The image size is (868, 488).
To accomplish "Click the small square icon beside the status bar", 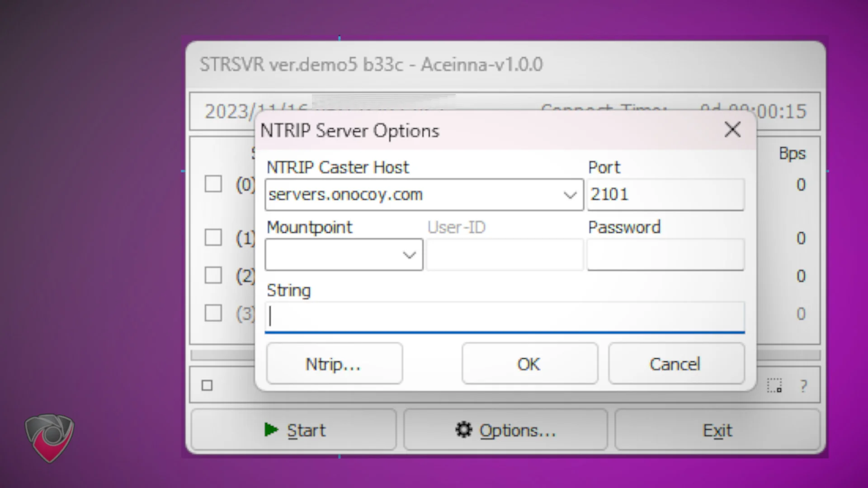I will point(207,385).
